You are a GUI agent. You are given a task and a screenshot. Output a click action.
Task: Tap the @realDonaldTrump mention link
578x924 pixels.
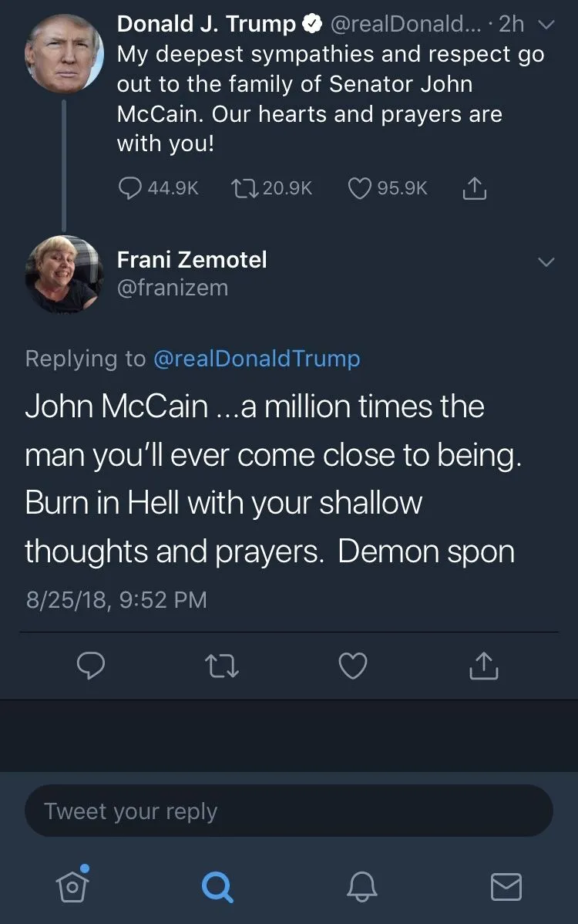coord(257,359)
